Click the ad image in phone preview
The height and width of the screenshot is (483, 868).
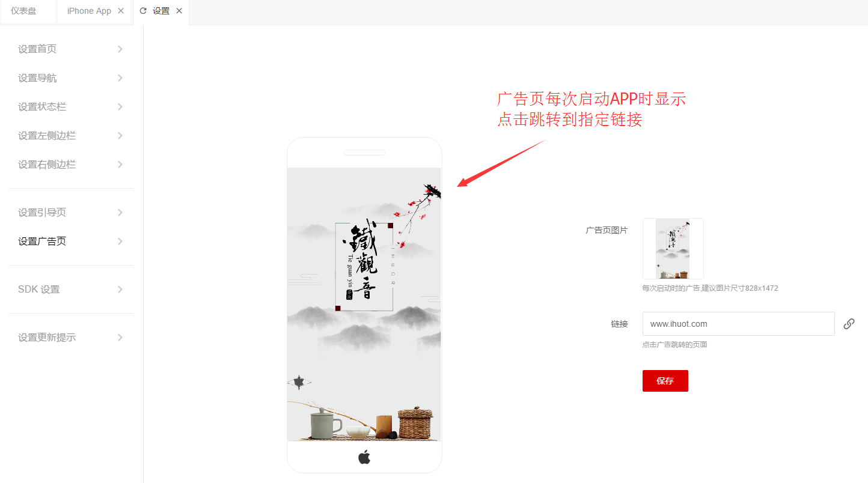coord(364,305)
